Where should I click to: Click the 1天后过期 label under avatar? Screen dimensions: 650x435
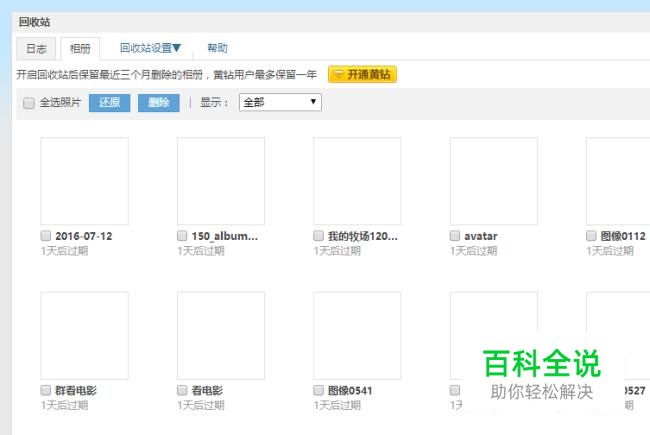point(473,250)
